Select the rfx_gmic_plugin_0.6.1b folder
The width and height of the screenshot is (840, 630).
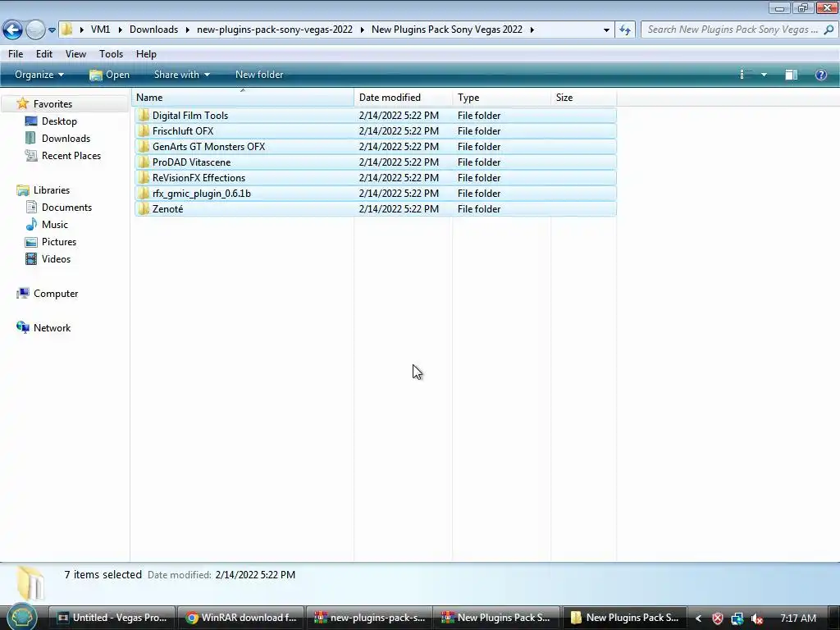376,194
